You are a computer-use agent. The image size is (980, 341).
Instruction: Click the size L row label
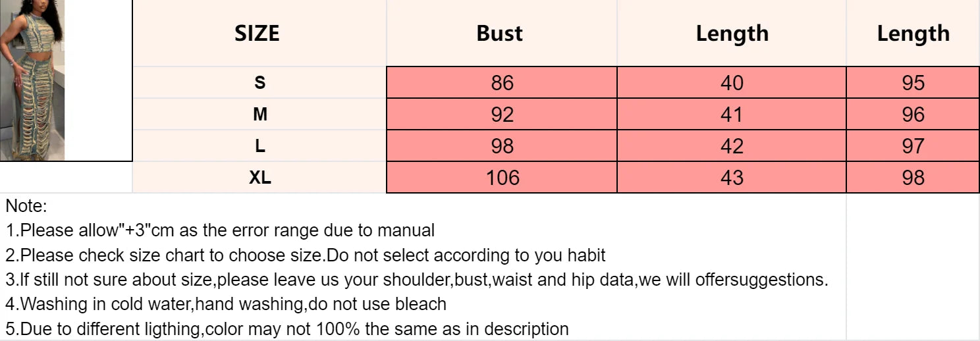(x=260, y=146)
